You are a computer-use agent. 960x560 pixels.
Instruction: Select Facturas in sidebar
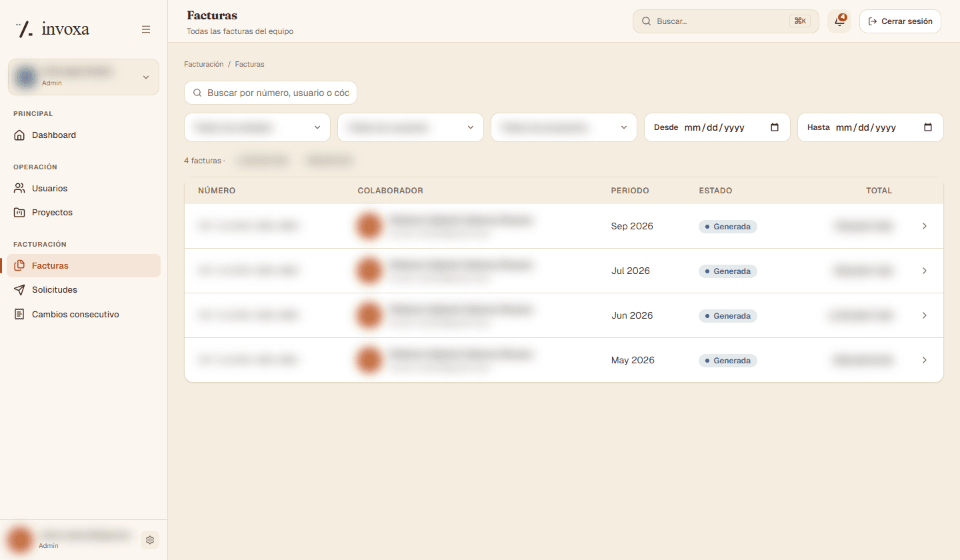click(x=83, y=266)
